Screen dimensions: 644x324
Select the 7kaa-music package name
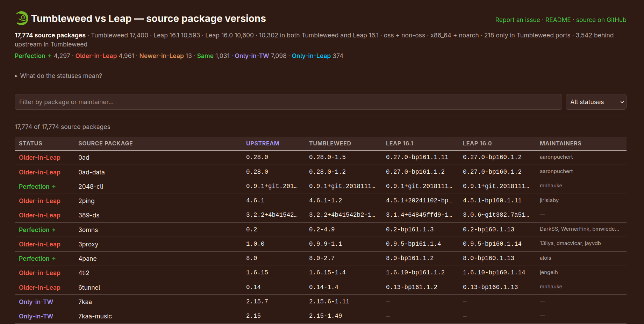click(x=95, y=316)
